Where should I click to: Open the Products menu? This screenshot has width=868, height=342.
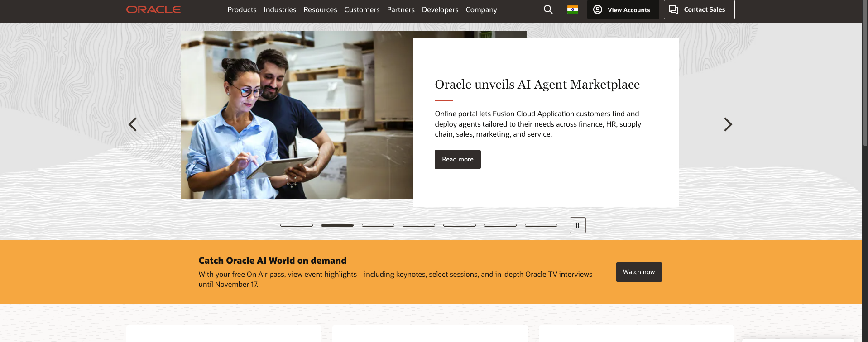pos(242,9)
